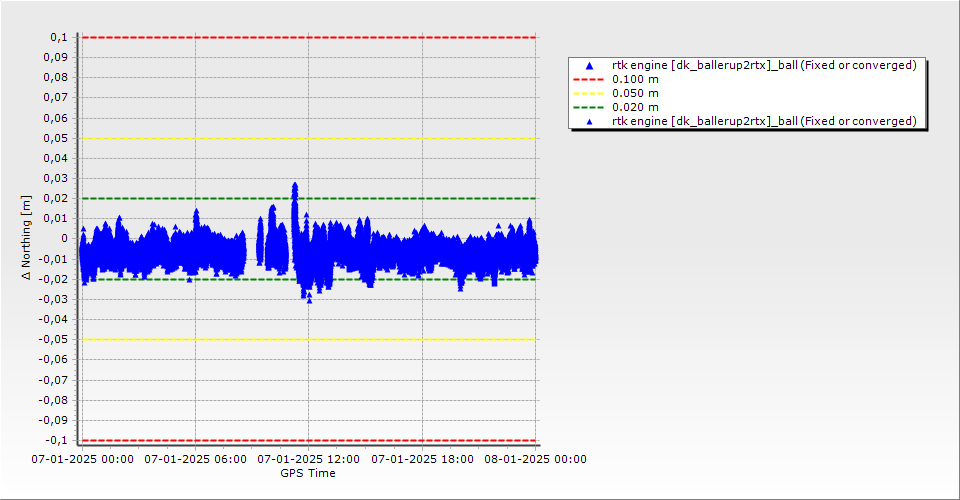This screenshot has height=500, width=960.
Task: Click the "0,08" y-axis tick label
Action: click(x=56, y=78)
